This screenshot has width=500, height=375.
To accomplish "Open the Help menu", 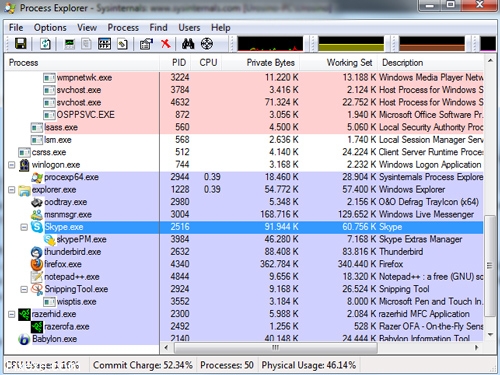I will pyautogui.click(x=221, y=27).
